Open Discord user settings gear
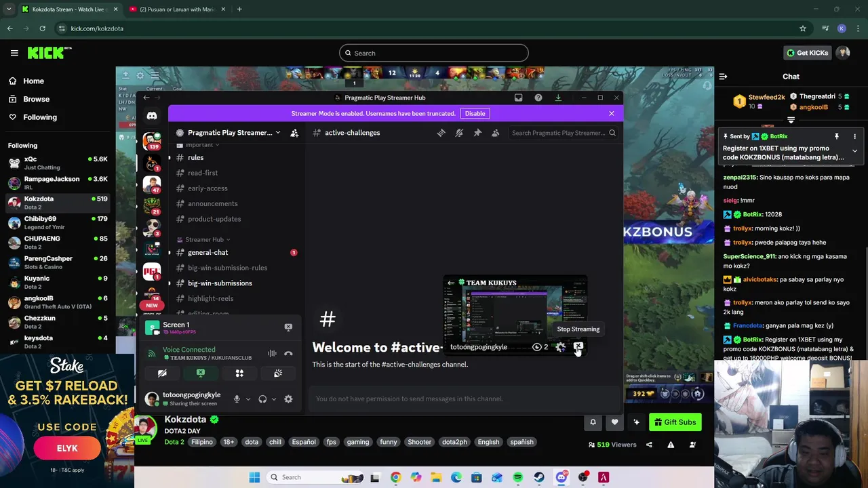This screenshot has width=868, height=488. 288,399
